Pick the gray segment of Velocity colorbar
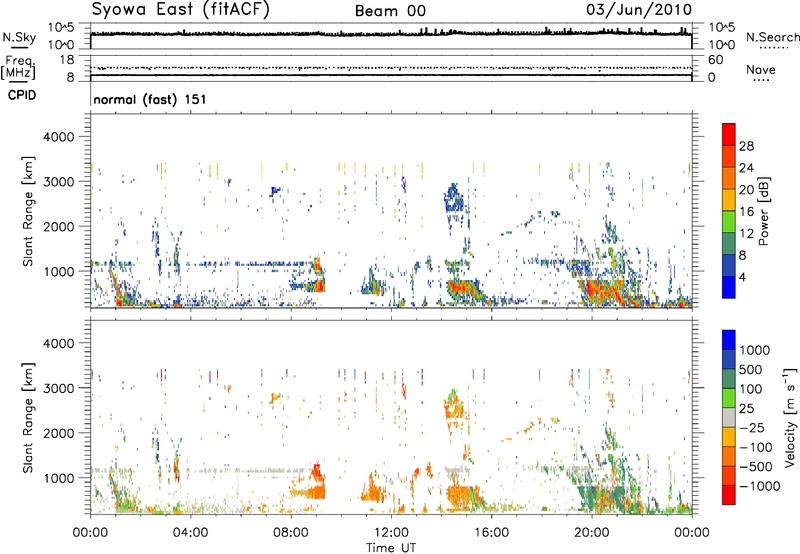Viewport: 800px width, 554px height. tap(729, 417)
